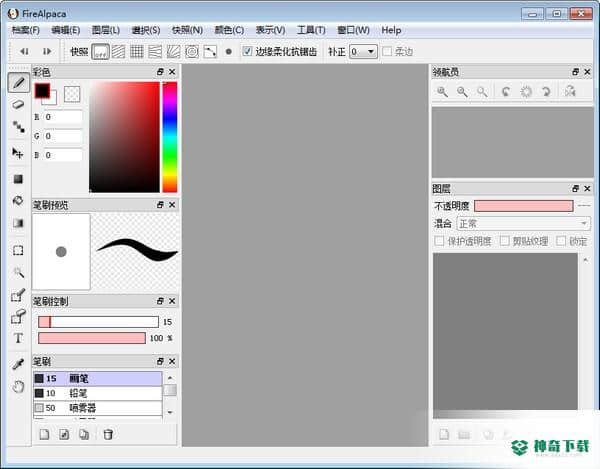Click the G value input field
Image resolution: width=600 pixels, height=469 pixels.
(x=63, y=136)
